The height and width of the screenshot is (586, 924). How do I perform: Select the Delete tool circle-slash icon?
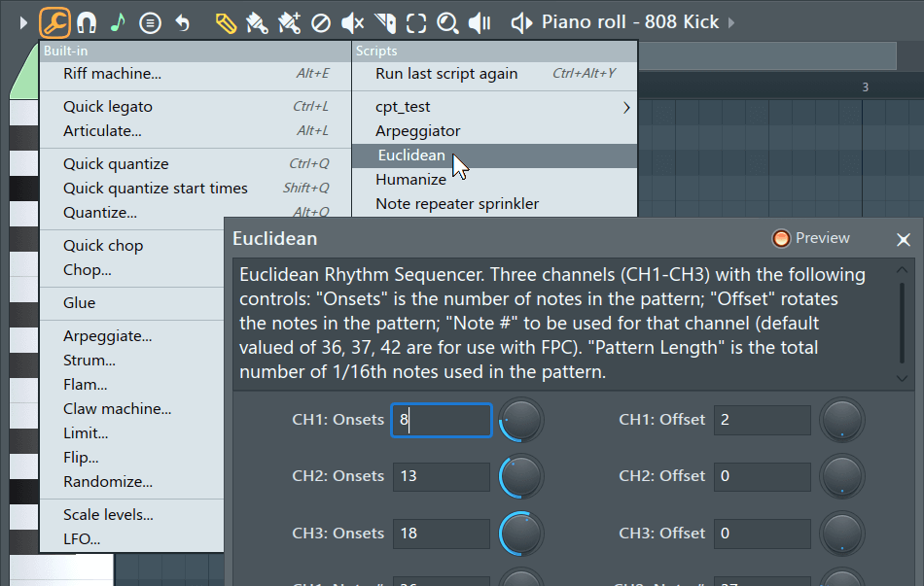[321, 21]
